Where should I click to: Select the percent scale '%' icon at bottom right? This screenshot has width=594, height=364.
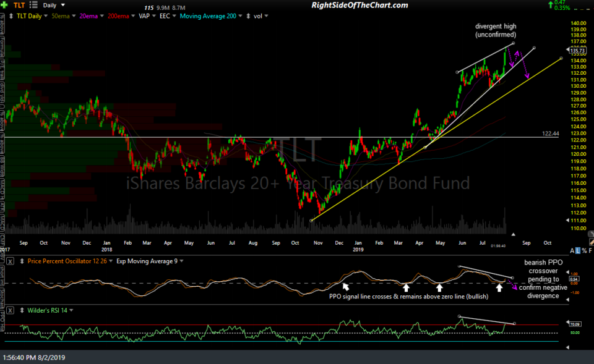click(x=584, y=250)
